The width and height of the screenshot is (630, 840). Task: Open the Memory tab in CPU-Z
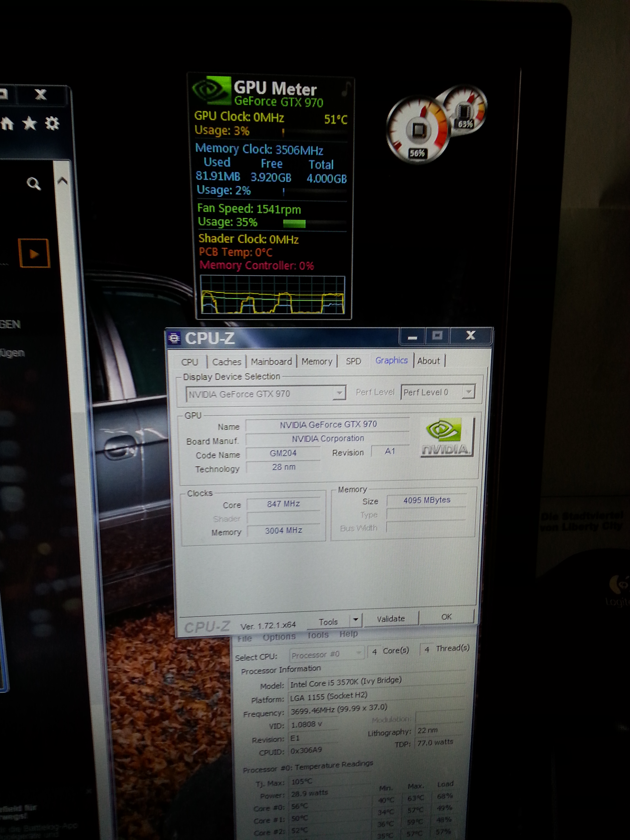click(317, 362)
